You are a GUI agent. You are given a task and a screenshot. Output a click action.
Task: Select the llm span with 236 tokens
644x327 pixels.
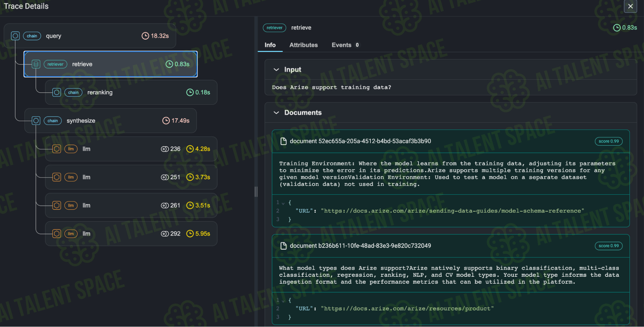(x=131, y=149)
